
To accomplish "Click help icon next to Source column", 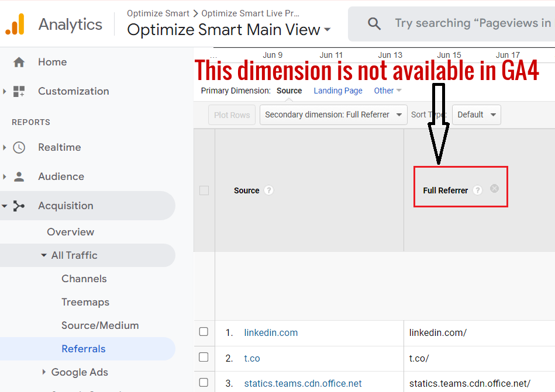I will 268,190.
